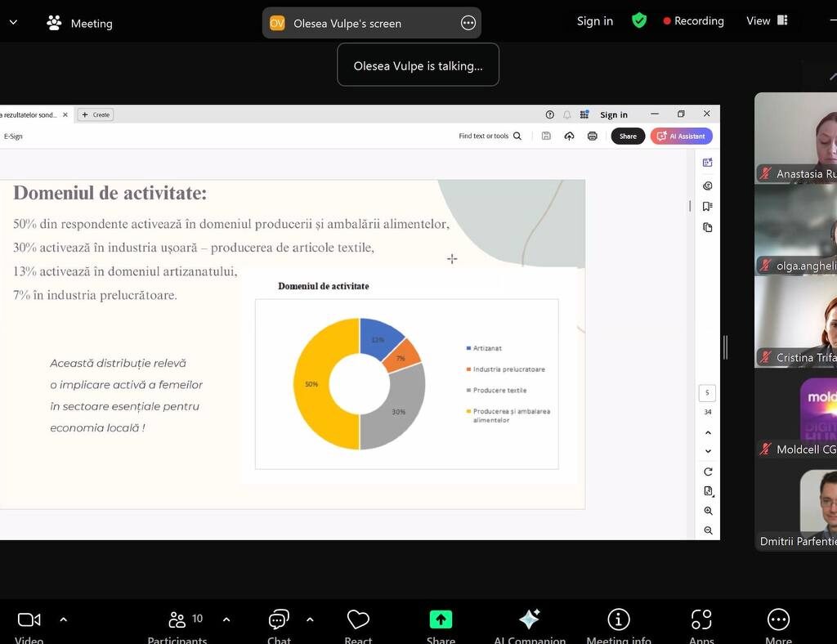Open Meeting info
The width and height of the screenshot is (837, 644).
[x=619, y=620]
